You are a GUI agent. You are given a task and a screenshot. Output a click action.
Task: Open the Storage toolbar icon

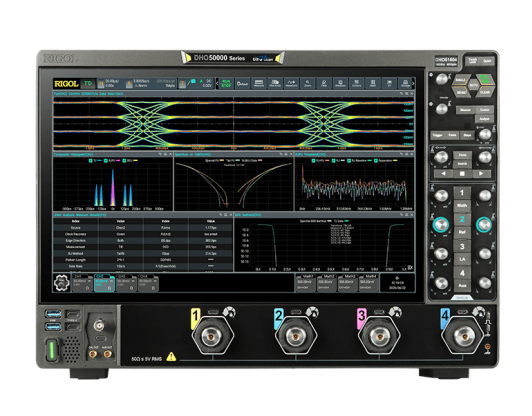[405, 83]
